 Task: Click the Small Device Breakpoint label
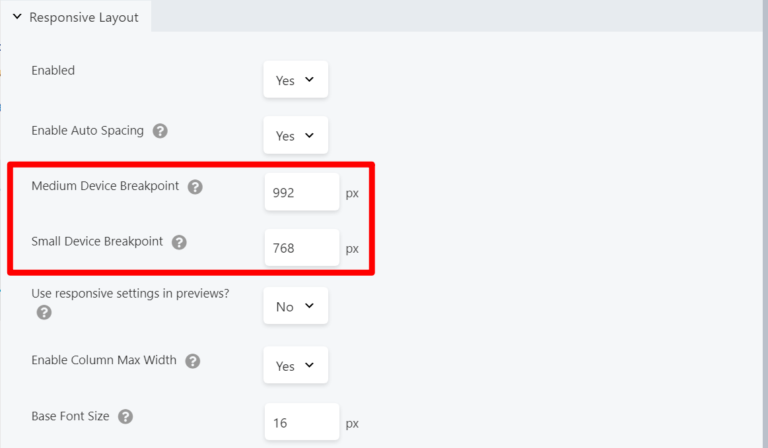97,242
